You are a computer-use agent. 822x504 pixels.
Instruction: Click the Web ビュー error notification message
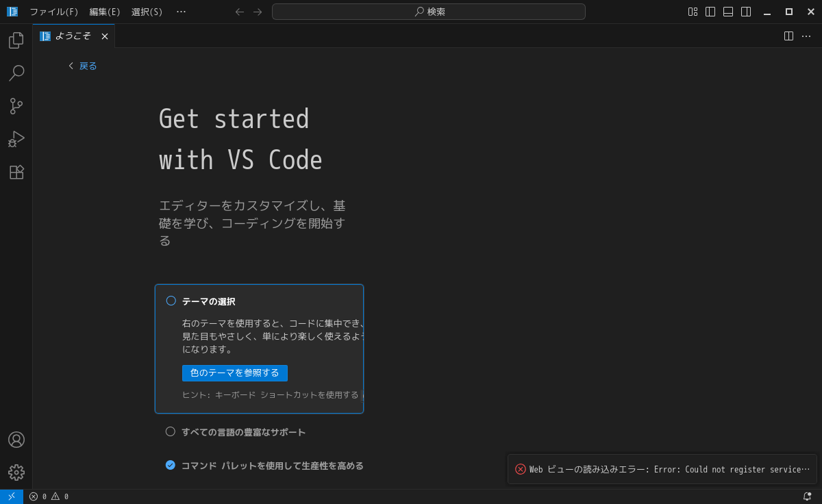[669, 470]
